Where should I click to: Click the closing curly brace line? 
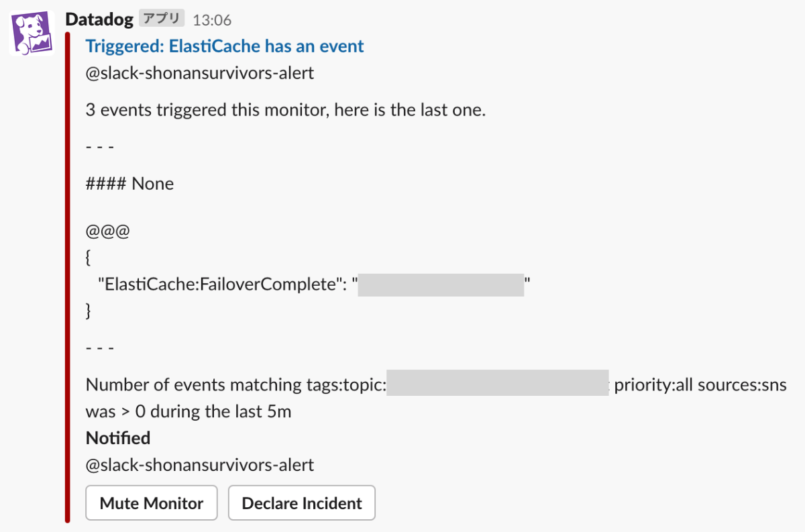point(89,311)
